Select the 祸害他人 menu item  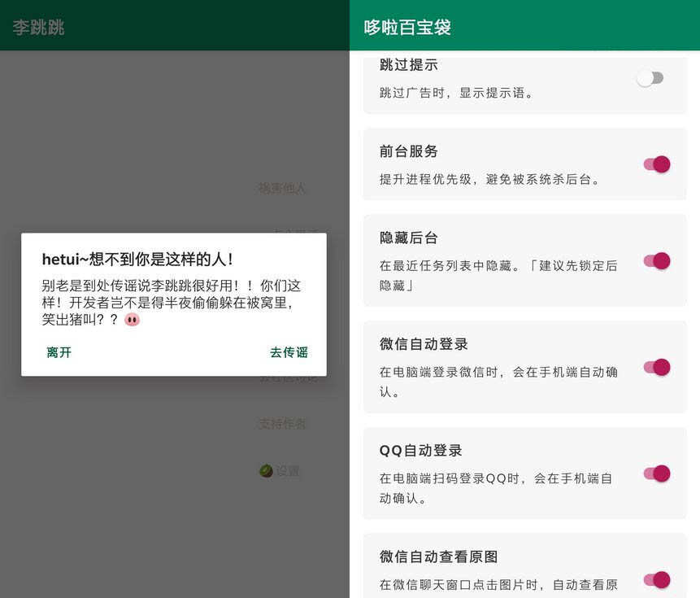(282, 188)
